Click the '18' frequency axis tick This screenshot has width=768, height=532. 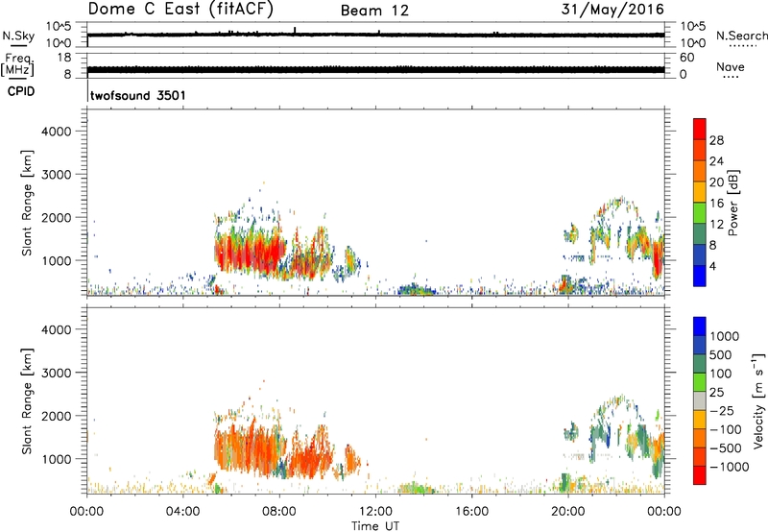coord(64,58)
